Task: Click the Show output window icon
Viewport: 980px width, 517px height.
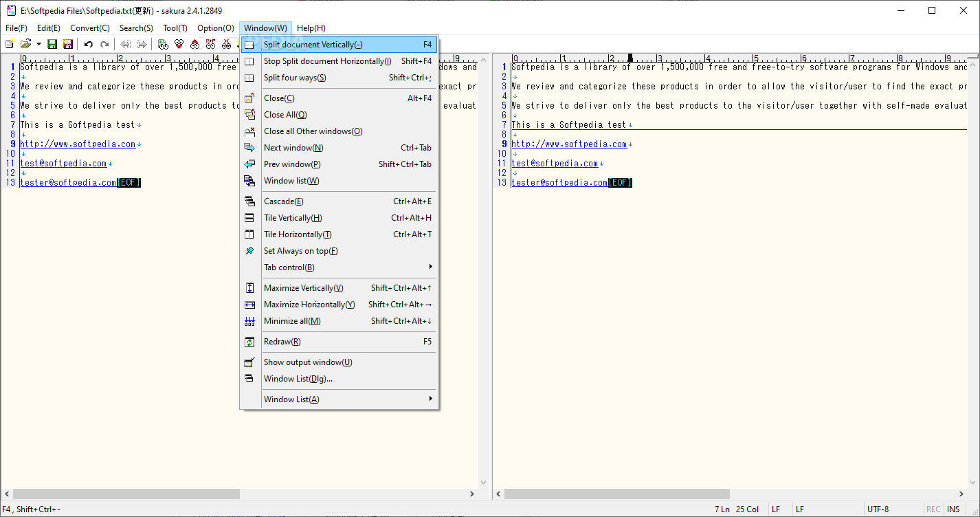Action: click(249, 362)
